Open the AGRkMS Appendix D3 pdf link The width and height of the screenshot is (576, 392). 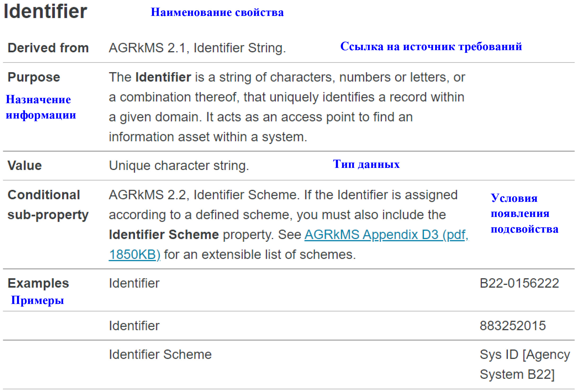click(x=386, y=235)
